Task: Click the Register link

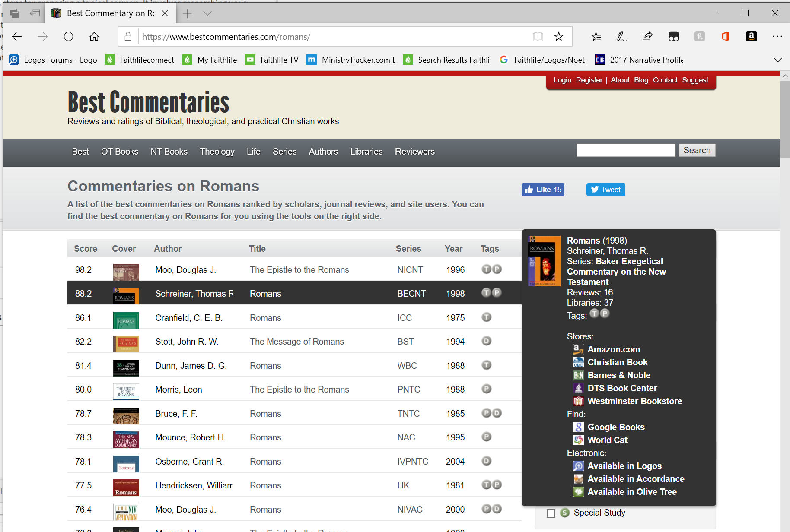Action: pyautogui.click(x=589, y=80)
